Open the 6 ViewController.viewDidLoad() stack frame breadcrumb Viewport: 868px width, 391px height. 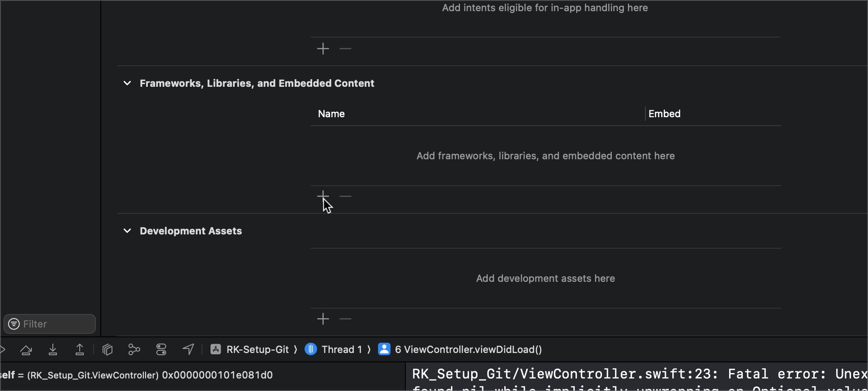(x=460, y=349)
